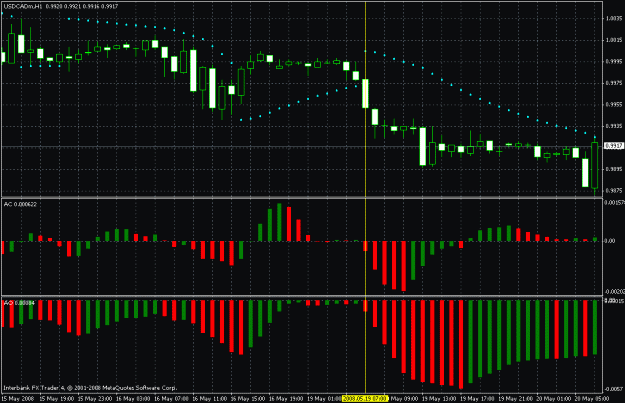Click the 19 May 13:00 time axis label
625x403 pixels.
(x=439, y=399)
